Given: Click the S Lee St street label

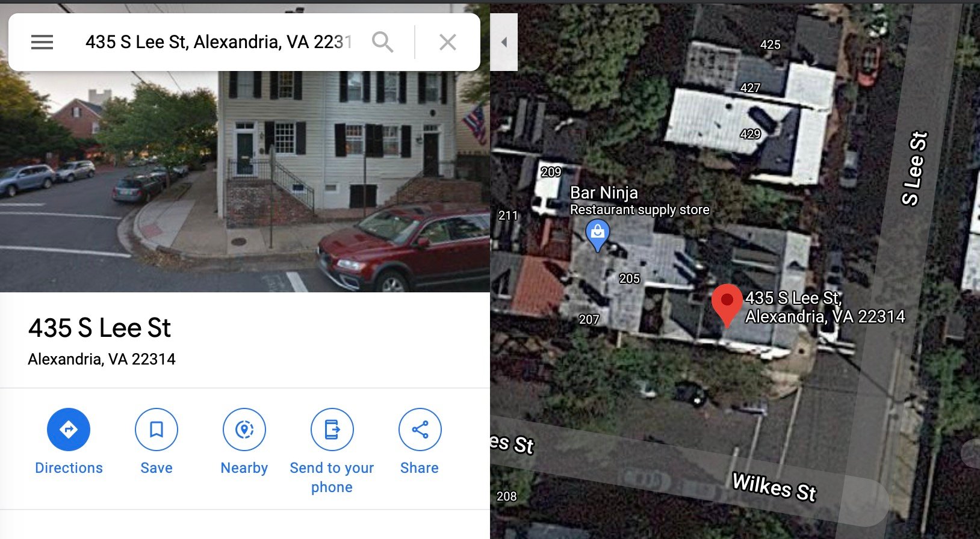Looking at the screenshot, I should (914, 168).
